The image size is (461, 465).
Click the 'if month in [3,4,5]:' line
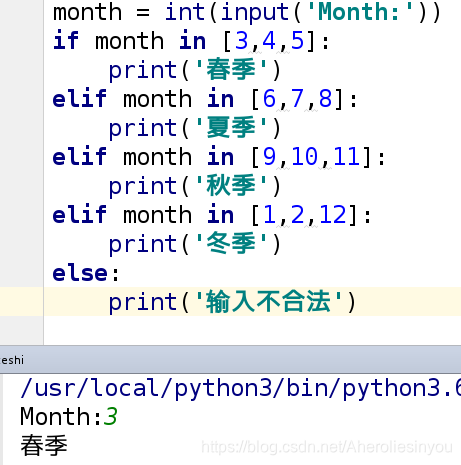[191, 41]
